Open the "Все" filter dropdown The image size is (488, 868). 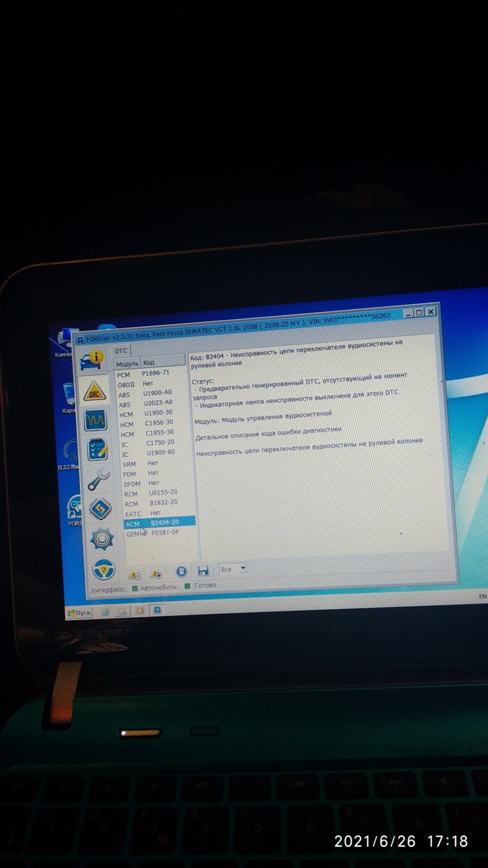233,569
